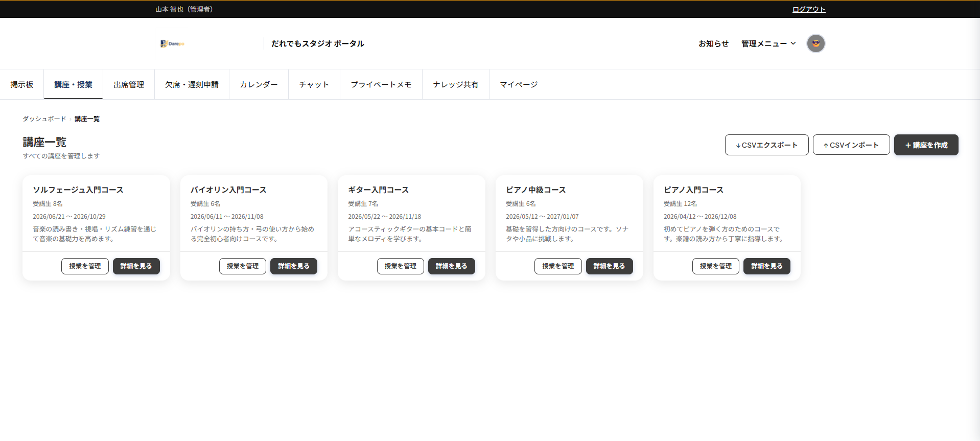View details of バイオリン入門コース
The image size is (980, 441).
tap(294, 266)
